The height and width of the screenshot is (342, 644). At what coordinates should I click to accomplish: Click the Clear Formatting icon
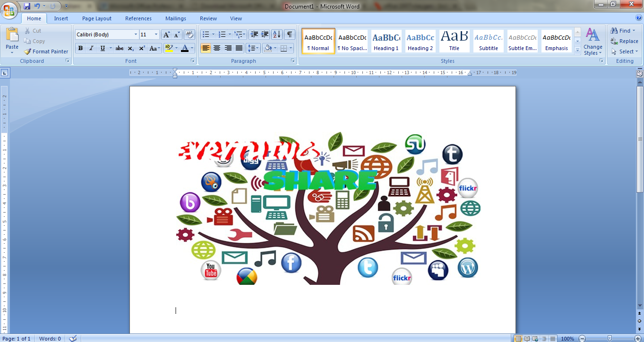[189, 34]
